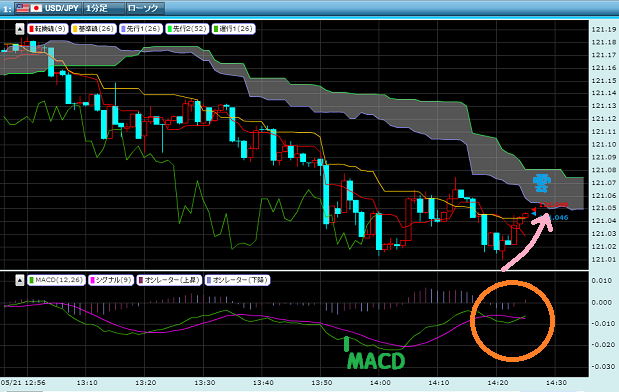Click the 14:00 time axis label

tap(380, 383)
